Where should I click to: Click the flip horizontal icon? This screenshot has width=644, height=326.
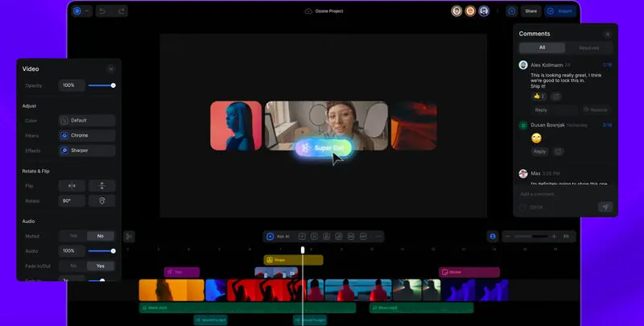point(72,186)
